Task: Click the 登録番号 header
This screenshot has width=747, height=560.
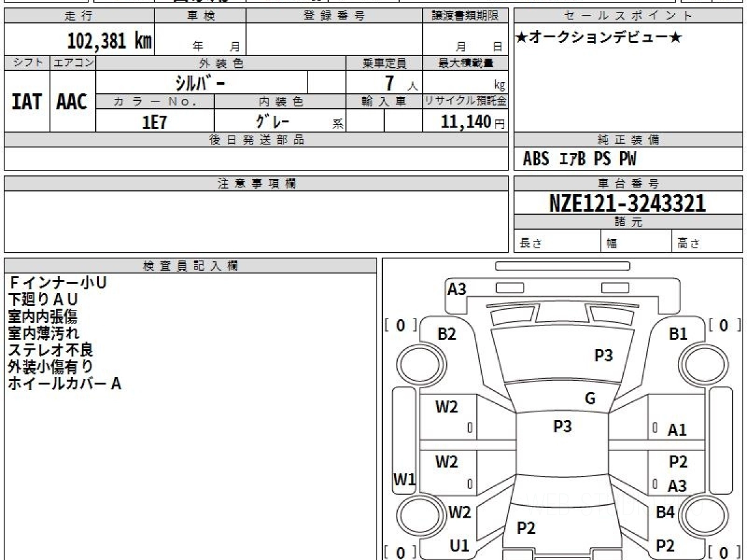Action: [334, 16]
